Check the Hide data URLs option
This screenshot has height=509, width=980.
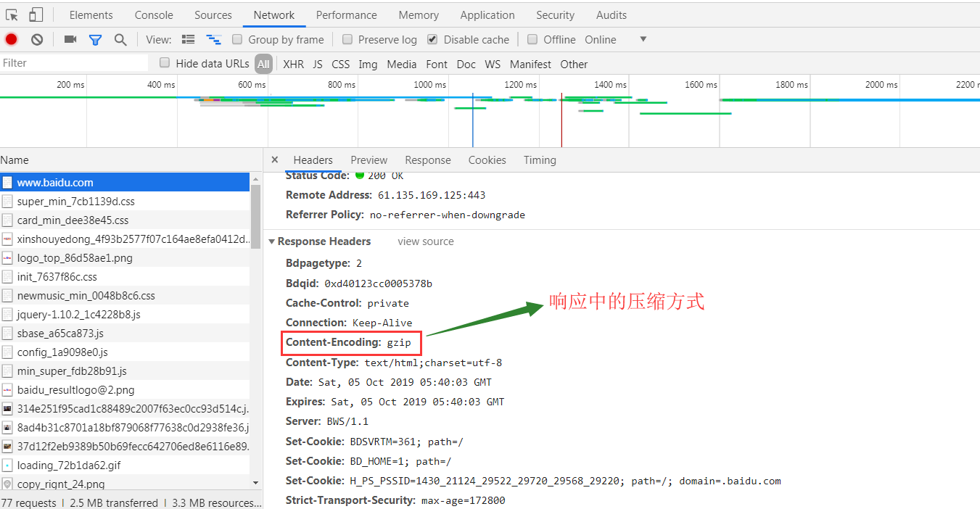tap(165, 63)
